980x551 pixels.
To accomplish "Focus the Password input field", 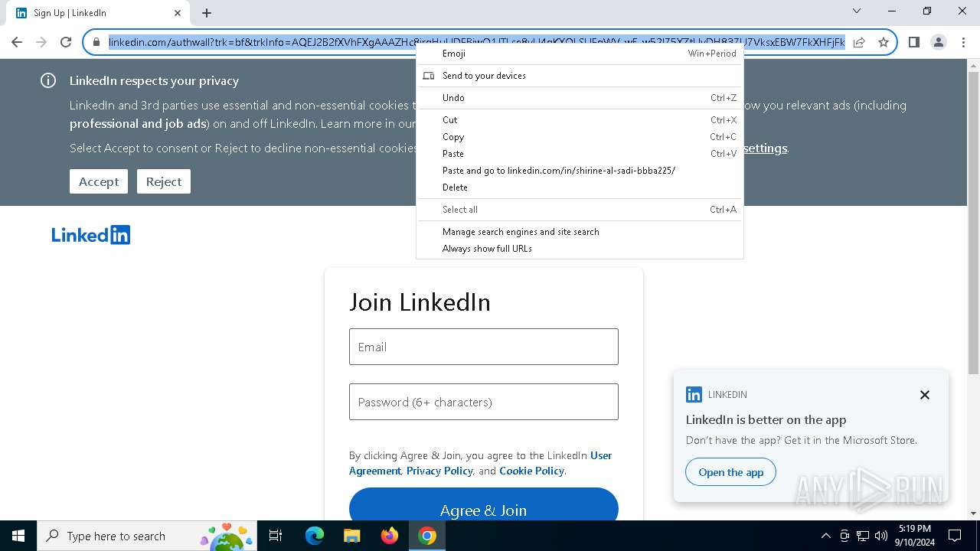I will (x=484, y=402).
